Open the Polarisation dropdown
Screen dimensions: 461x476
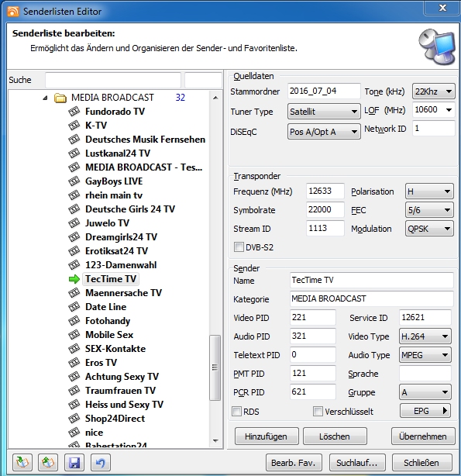429,191
